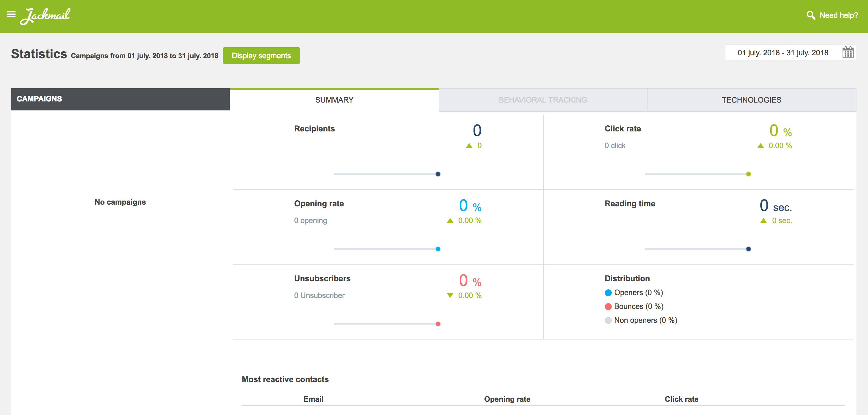Open search via the magnifier icon

coord(811,15)
